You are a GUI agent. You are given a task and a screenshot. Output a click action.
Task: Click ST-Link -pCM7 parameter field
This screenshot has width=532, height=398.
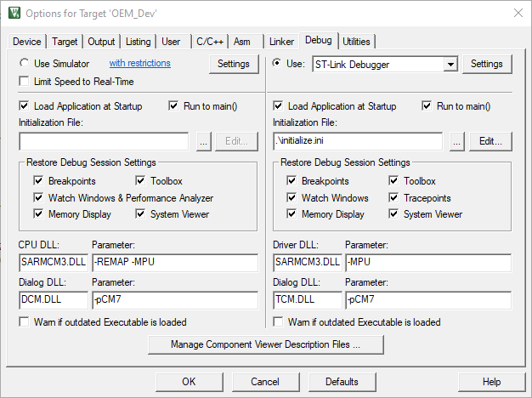[428, 300]
